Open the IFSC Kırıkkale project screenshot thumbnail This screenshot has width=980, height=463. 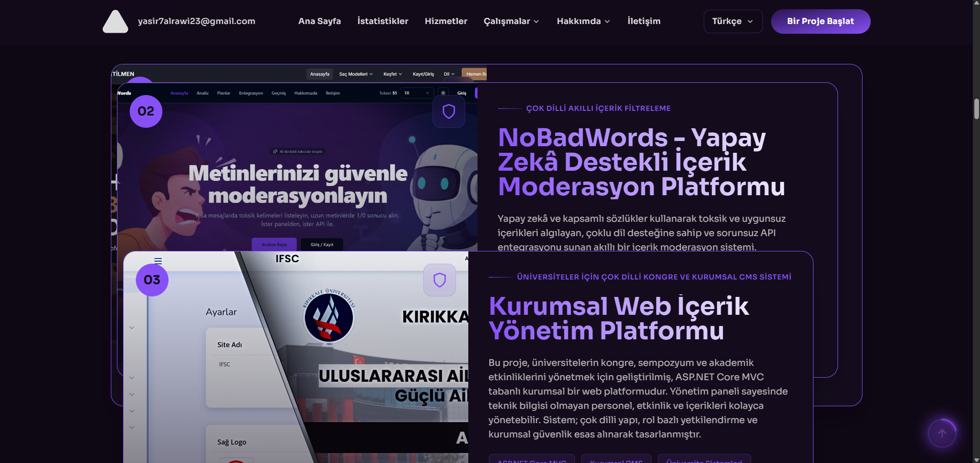click(296, 357)
